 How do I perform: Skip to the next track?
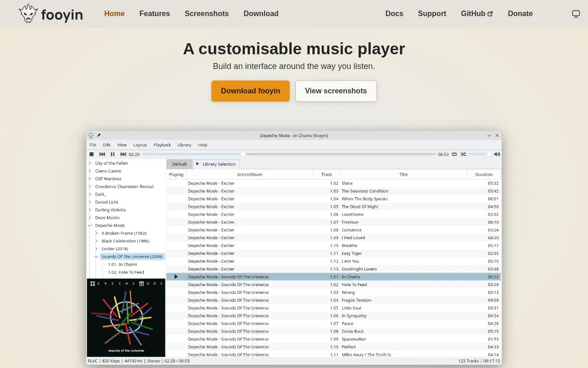pyautogui.click(x=123, y=155)
